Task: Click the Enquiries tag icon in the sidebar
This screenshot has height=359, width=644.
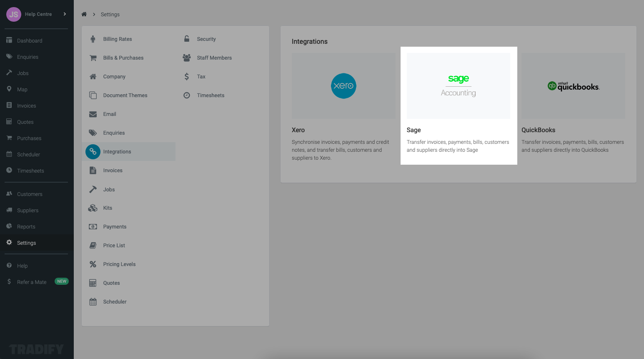Action: point(9,57)
